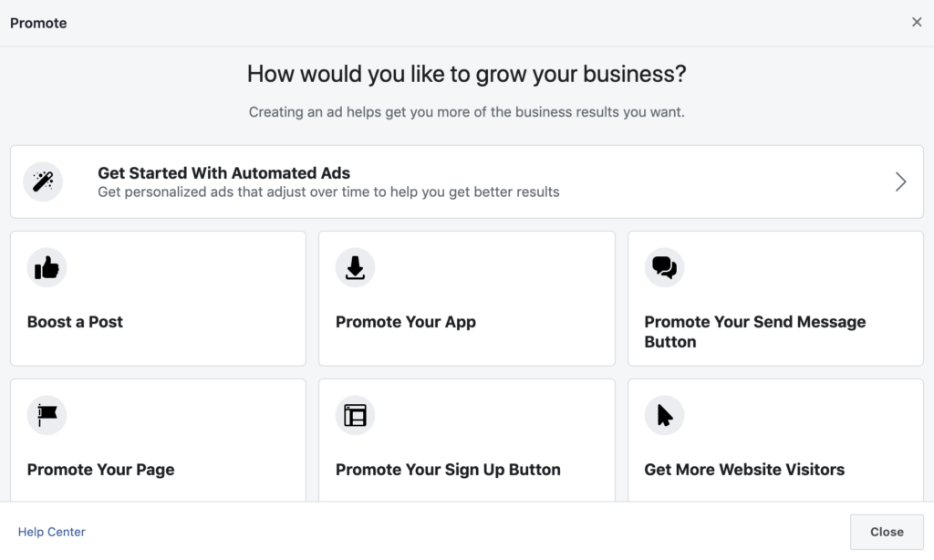The image size is (934, 560).
Task: Close the Promote dialog with X icon
Action: click(917, 22)
